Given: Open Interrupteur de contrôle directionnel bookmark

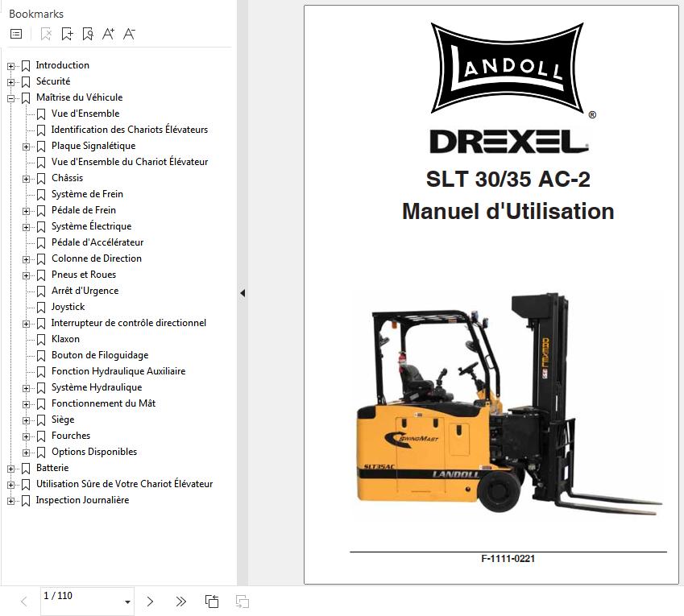Looking at the screenshot, I should click(x=129, y=324).
